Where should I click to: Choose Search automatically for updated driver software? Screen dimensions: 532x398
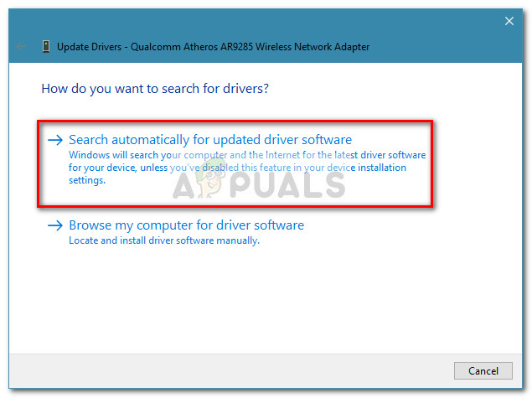click(x=210, y=140)
